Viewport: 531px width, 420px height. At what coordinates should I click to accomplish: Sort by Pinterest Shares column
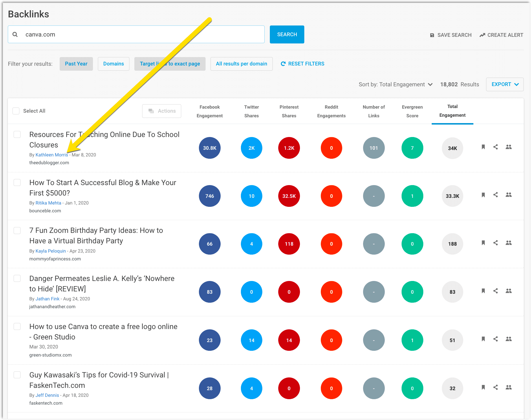coord(289,111)
